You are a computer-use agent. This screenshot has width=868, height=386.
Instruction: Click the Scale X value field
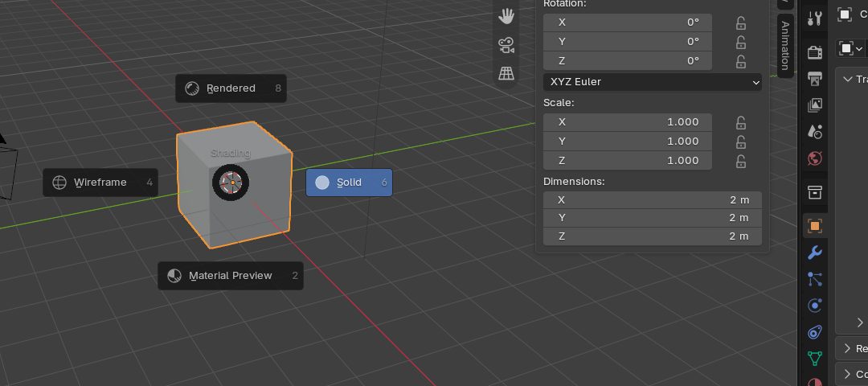(x=627, y=122)
